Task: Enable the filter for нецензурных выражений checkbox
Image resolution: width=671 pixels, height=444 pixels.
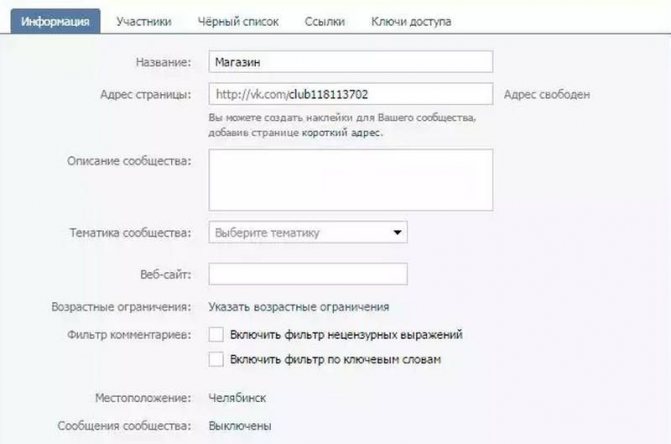Action: point(216,334)
